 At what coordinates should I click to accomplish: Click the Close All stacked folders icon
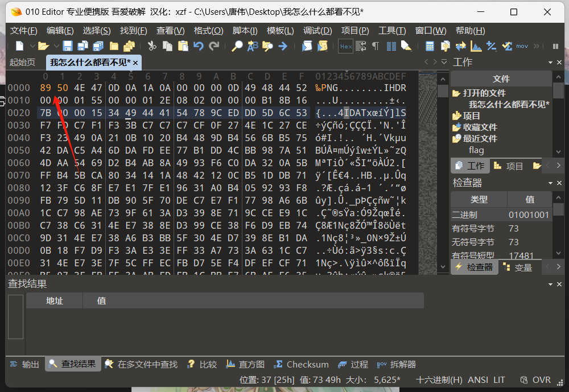[x=129, y=46]
